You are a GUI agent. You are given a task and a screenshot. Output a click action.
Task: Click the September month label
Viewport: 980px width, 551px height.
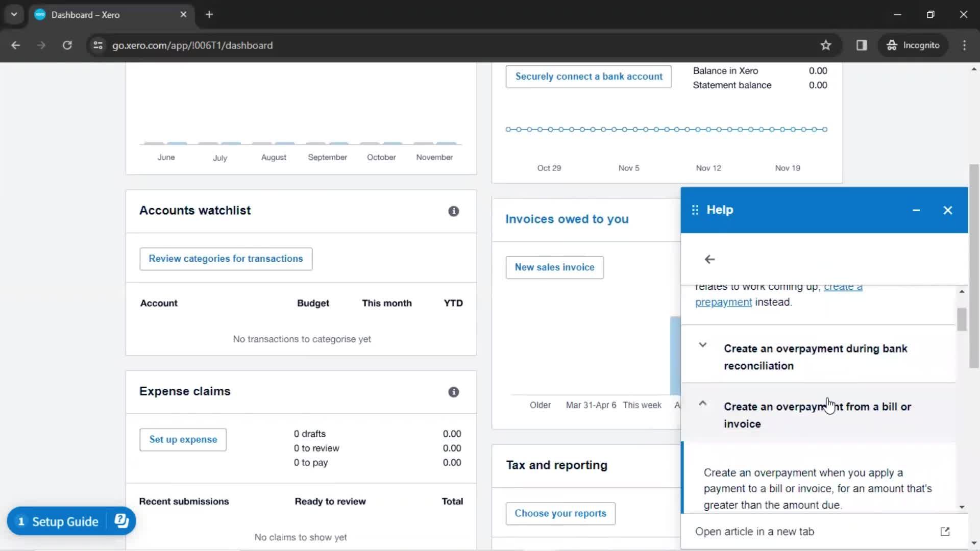(327, 157)
